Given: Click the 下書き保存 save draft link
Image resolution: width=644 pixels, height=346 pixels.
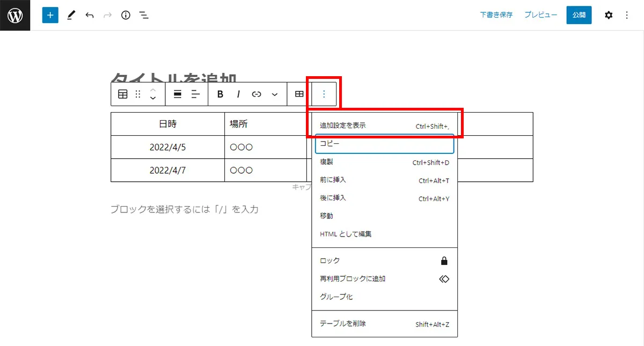Looking at the screenshot, I should click(x=496, y=15).
